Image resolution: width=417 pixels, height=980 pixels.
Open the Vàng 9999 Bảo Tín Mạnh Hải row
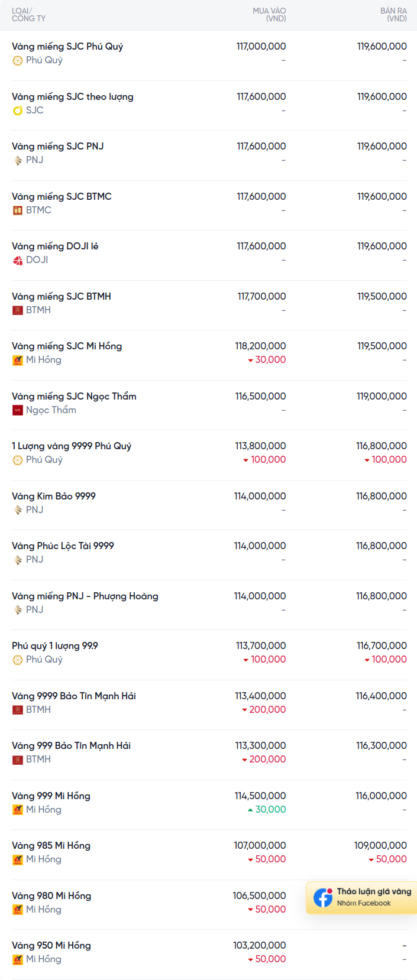209,705
